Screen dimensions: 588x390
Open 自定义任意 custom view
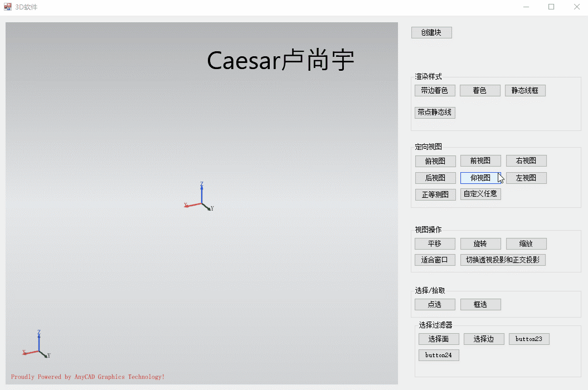tap(480, 194)
